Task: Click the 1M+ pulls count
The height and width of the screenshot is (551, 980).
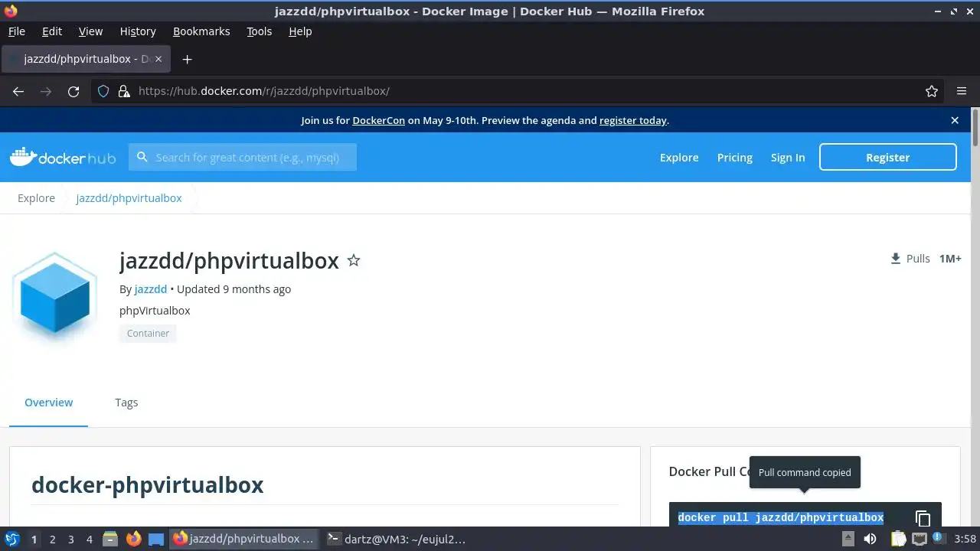Action: coord(950,259)
